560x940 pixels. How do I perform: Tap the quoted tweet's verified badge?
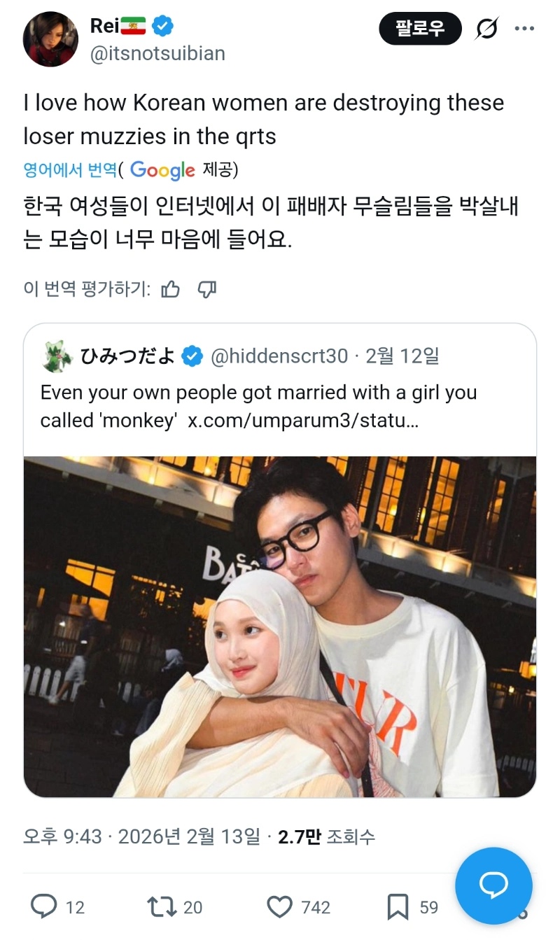(192, 356)
